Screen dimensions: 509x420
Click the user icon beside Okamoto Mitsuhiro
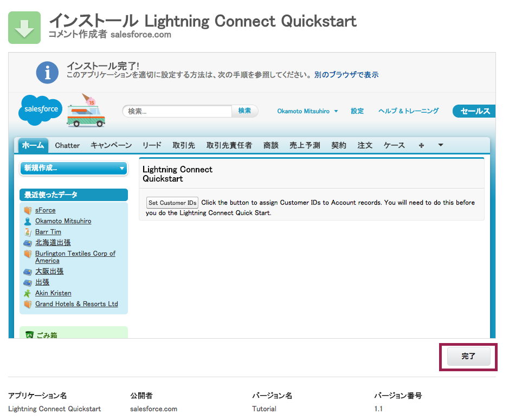[28, 221]
